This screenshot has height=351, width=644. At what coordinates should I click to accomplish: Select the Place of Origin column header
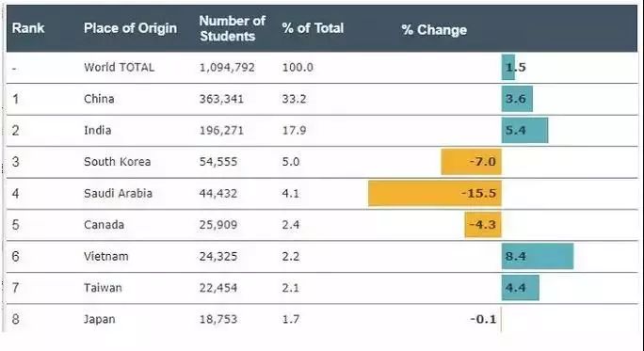(130, 28)
